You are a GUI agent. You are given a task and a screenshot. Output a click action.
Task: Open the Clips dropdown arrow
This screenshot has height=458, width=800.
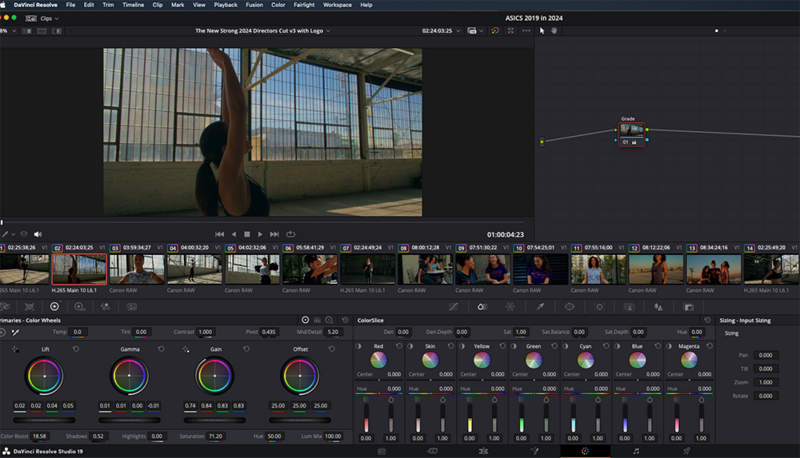57,18
